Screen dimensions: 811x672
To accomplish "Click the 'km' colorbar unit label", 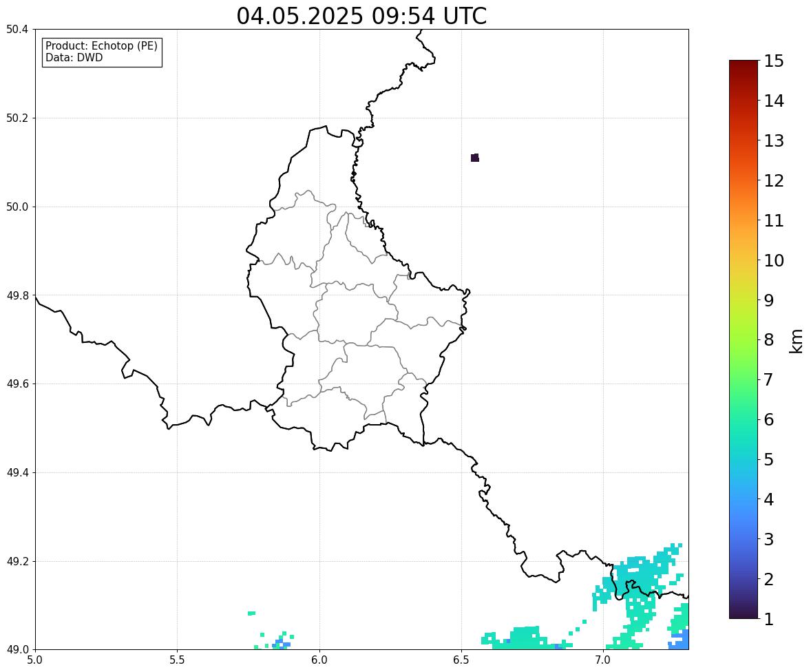I will point(796,341).
